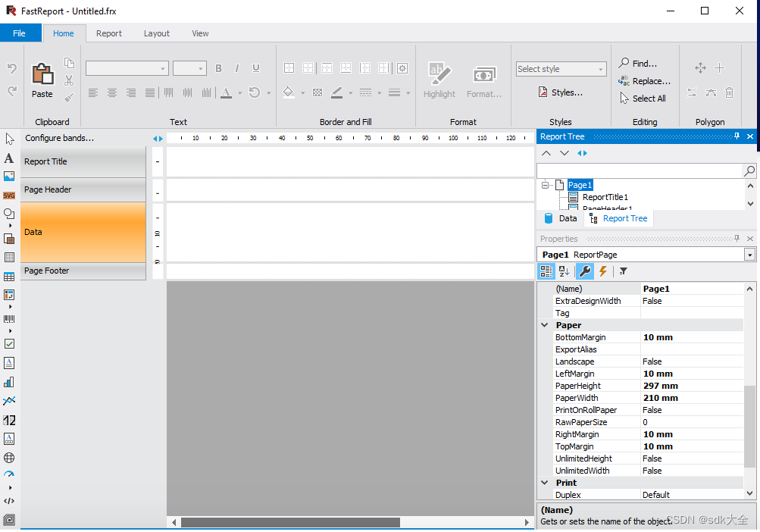Viewport: 760px width, 532px height.
Task: Collapse the Page1 node in Report Tree
Action: pos(544,184)
